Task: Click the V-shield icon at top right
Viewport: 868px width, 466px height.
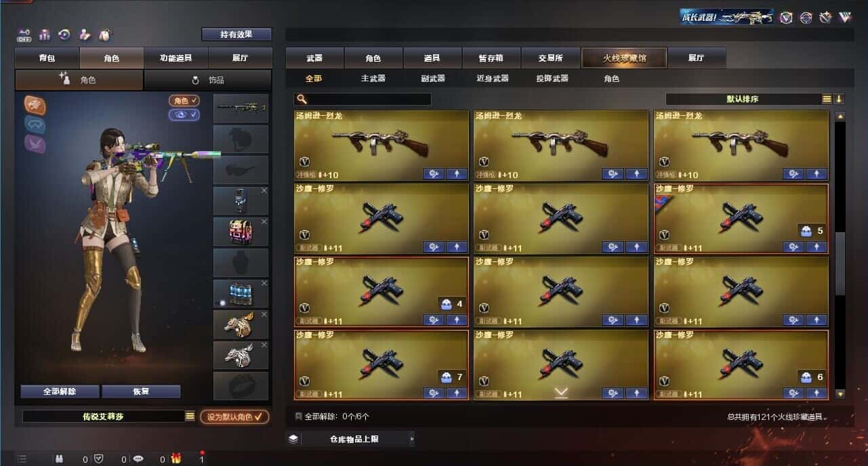Action: (786, 18)
